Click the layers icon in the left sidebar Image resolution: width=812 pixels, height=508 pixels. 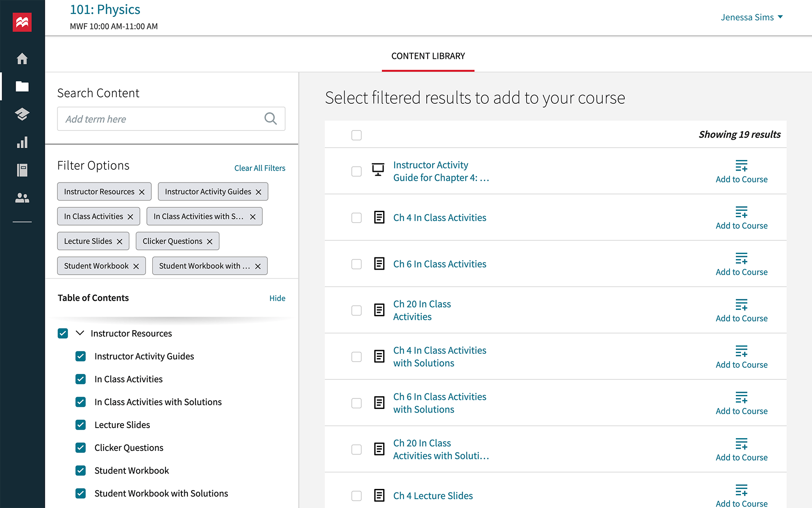coord(23,113)
